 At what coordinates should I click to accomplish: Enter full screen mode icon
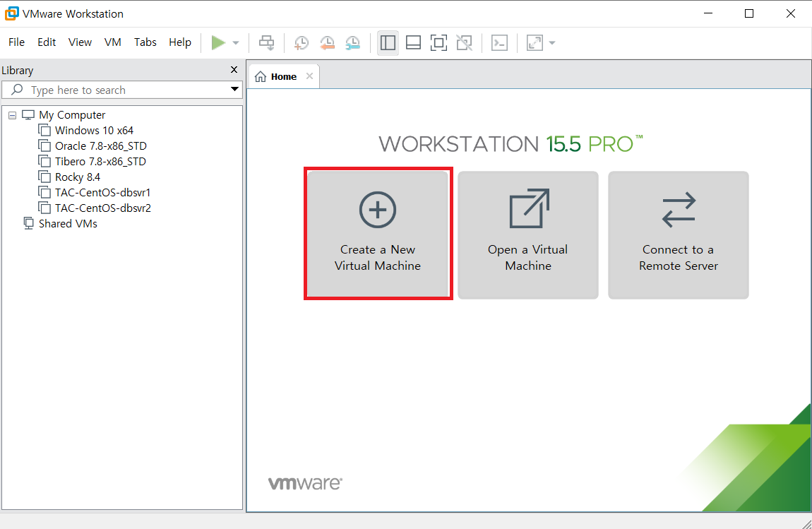438,42
